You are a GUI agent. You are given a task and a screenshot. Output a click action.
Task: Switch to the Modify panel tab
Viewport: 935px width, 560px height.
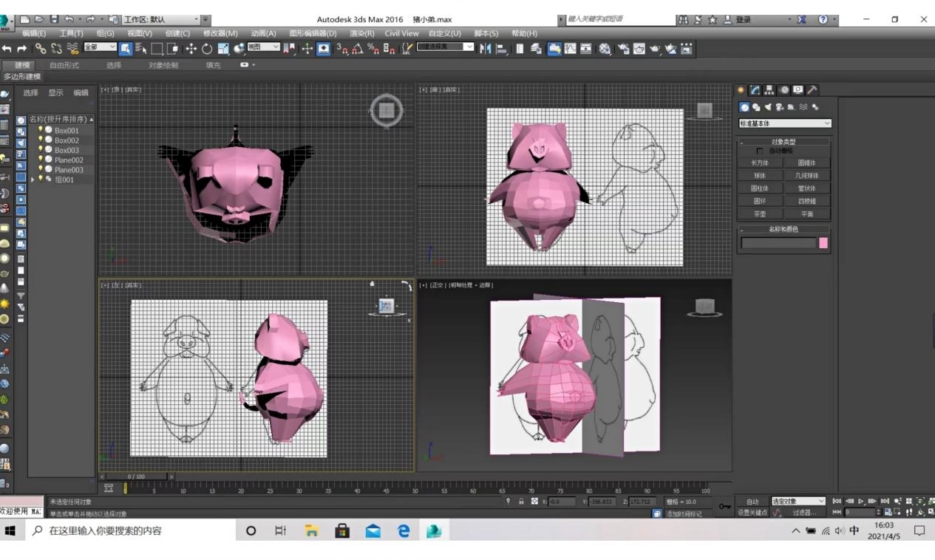(x=755, y=90)
